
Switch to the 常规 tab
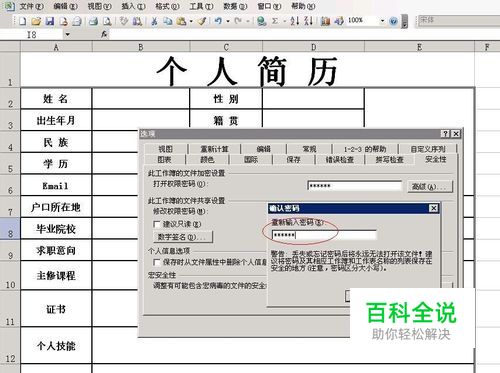pyautogui.click(x=309, y=149)
